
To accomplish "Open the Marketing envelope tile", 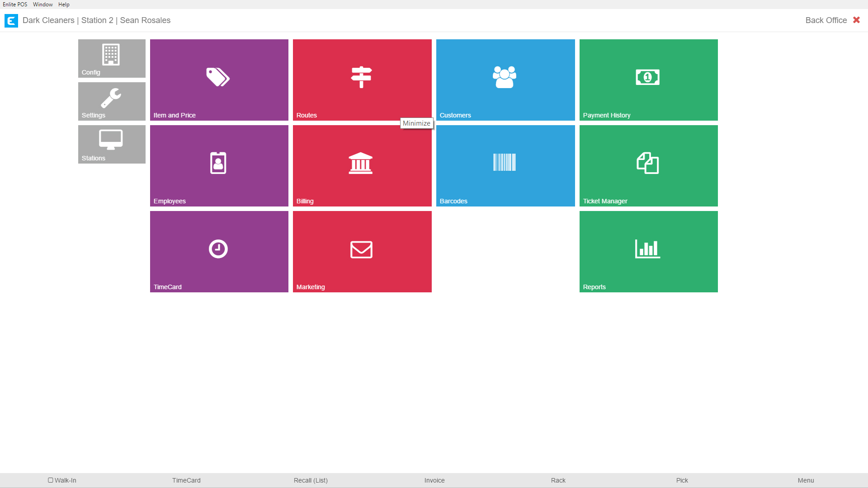I will pyautogui.click(x=362, y=252).
